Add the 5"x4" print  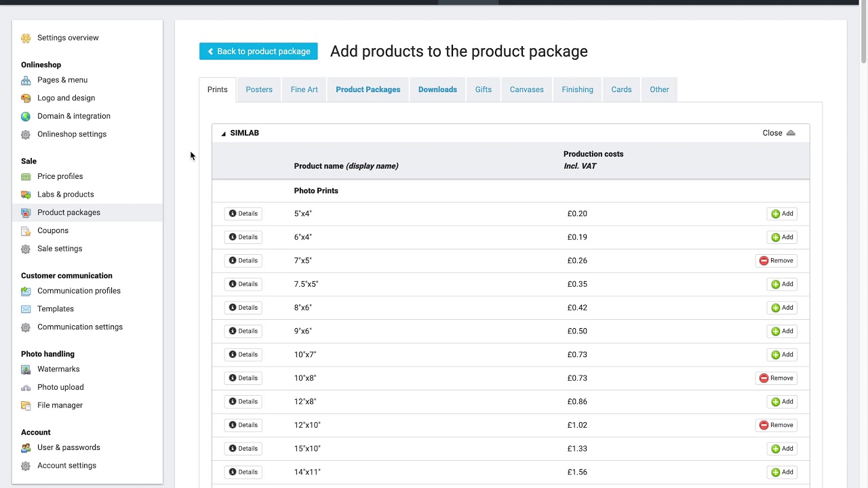782,213
